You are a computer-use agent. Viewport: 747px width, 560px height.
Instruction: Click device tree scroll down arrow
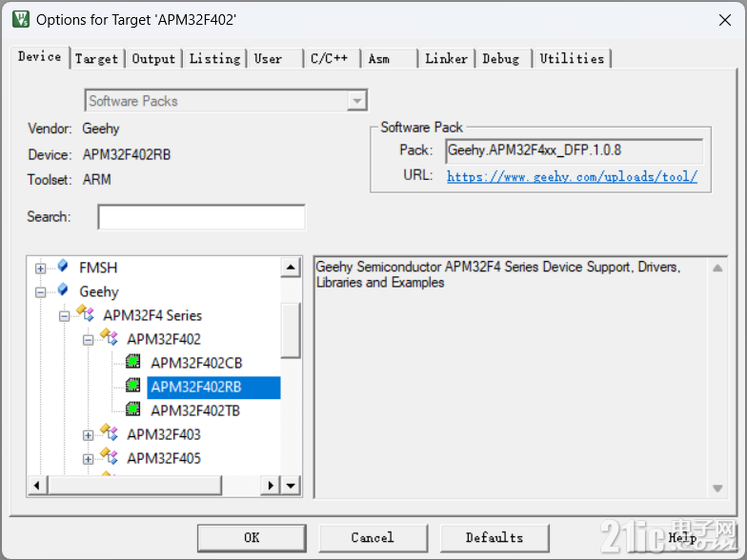coord(291,486)
